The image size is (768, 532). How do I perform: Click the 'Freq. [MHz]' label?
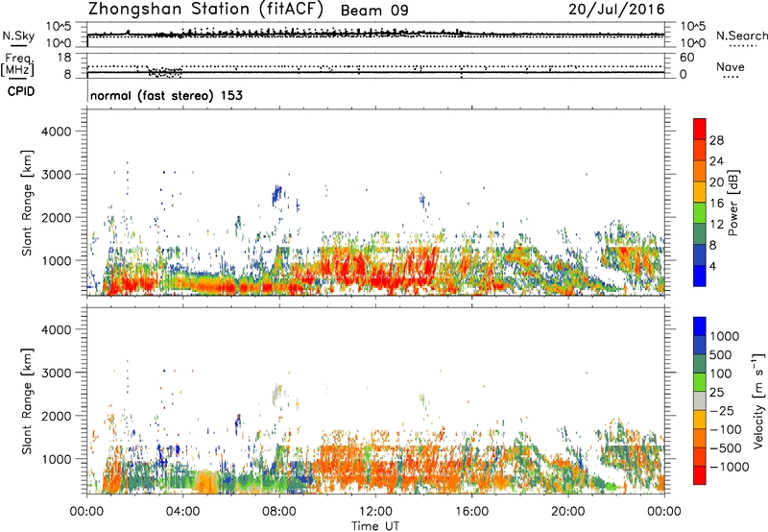[17, 65]
